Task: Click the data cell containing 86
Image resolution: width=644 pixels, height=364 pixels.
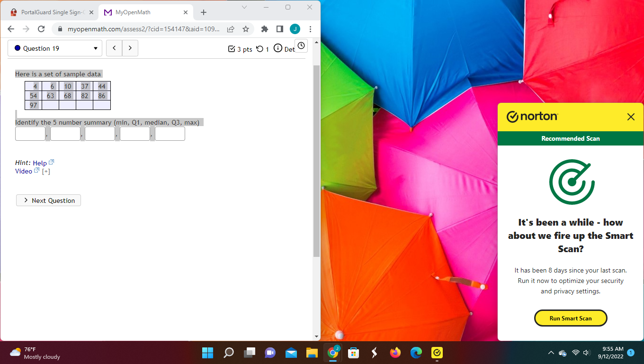Action: [102, 96]
